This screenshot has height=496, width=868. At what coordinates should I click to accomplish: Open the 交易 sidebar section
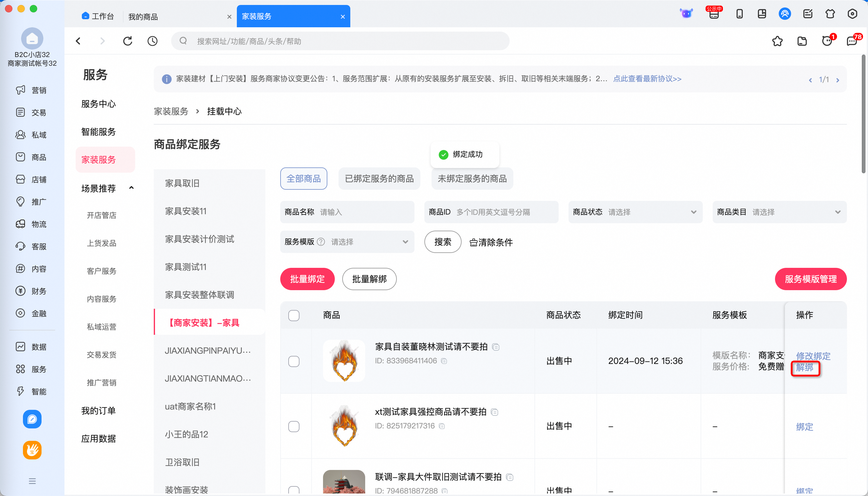31,113
